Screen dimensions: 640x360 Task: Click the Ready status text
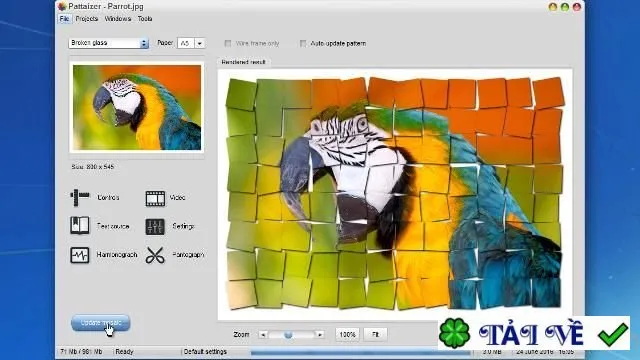coord(124,351)
